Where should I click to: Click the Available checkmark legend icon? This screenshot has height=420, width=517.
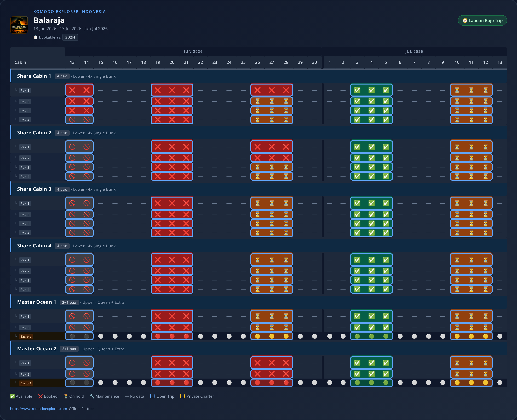pos(12,396)
